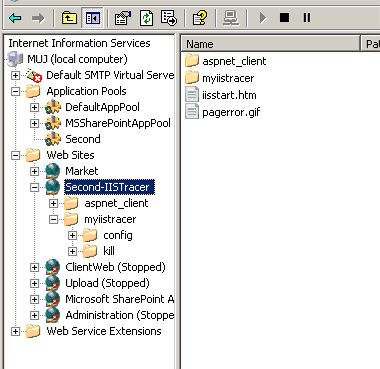Click the Upload stopped site icon
This screenshot has height=369, width=380.
tap(53, 283)
